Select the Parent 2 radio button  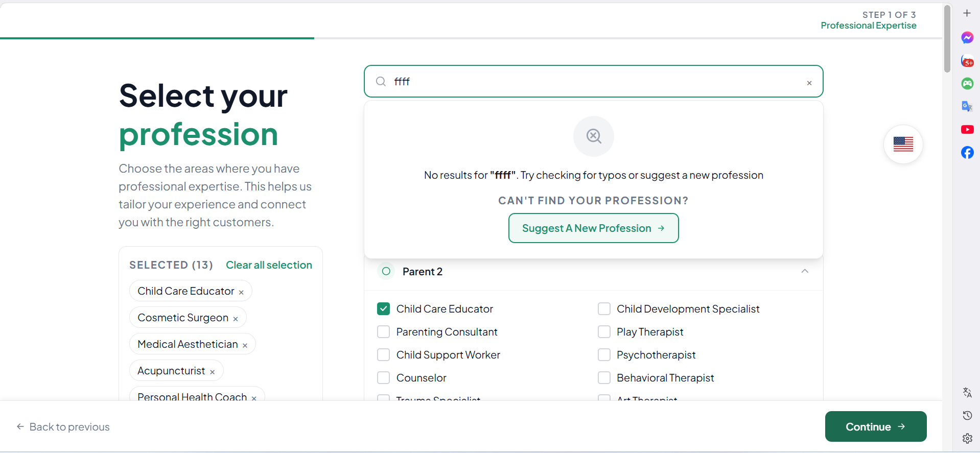pyautogui.click(x=386, y=271)
